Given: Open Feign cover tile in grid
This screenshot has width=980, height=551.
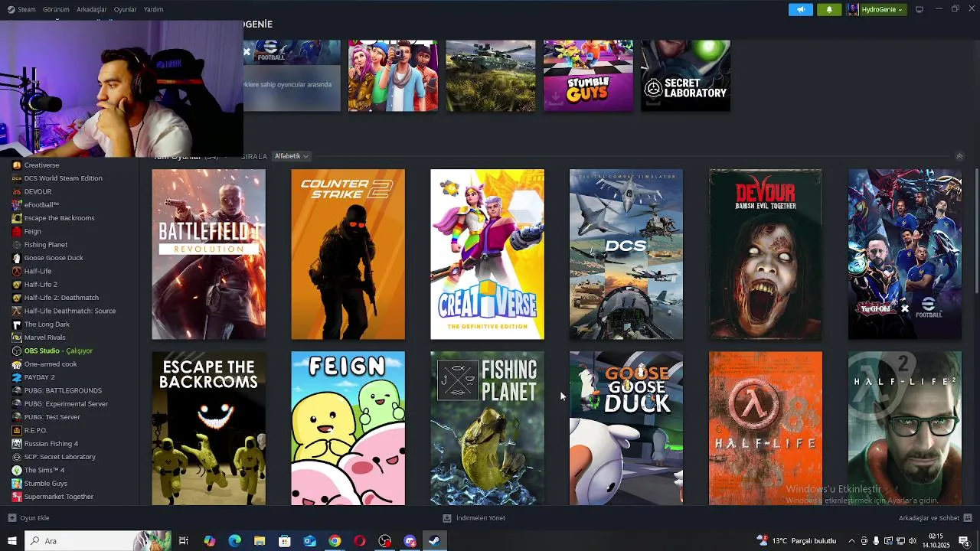Looking at the screenshot, I should (x=348, y=429).
